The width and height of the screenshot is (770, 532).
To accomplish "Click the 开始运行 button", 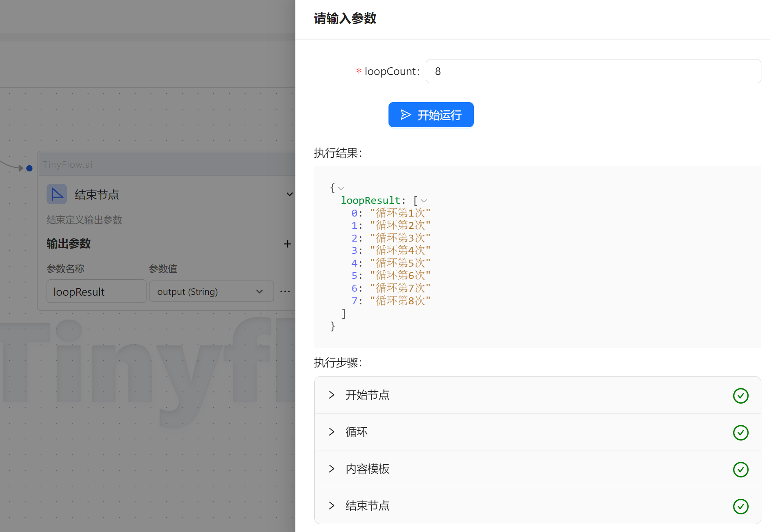I will point(431,115).
